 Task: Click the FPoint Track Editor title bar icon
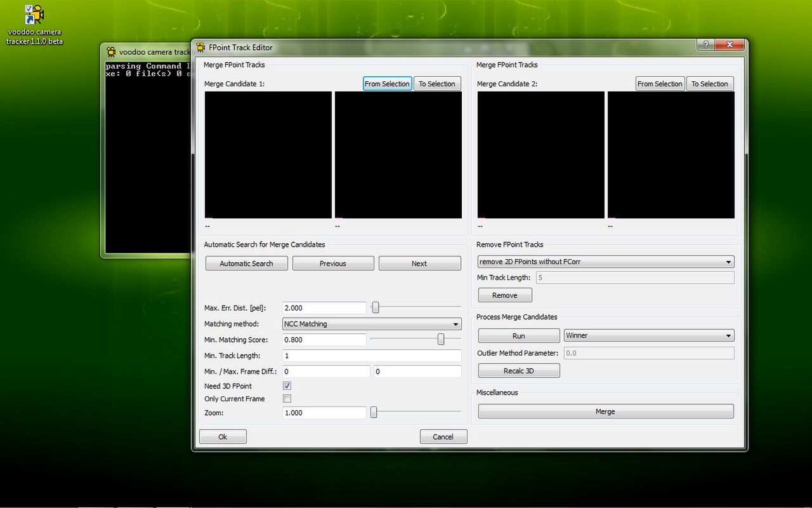pos(201,47)
